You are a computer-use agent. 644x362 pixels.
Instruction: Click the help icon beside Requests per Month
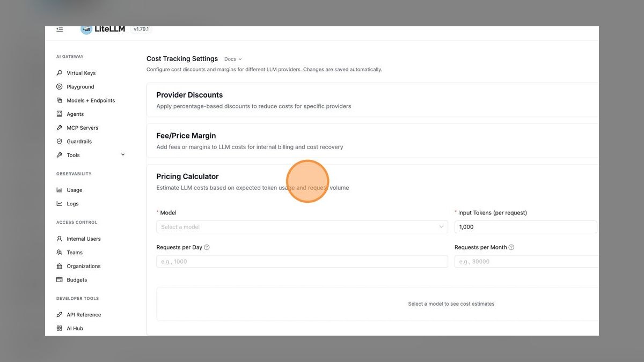pos(511,247)
